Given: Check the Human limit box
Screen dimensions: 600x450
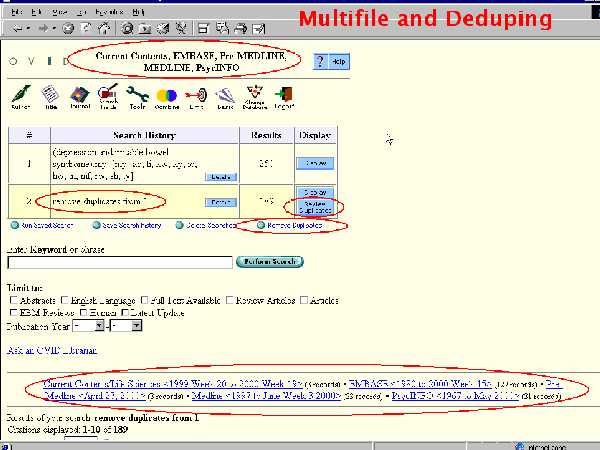Looking at the screenshot, I should click(x=83, y=312).
